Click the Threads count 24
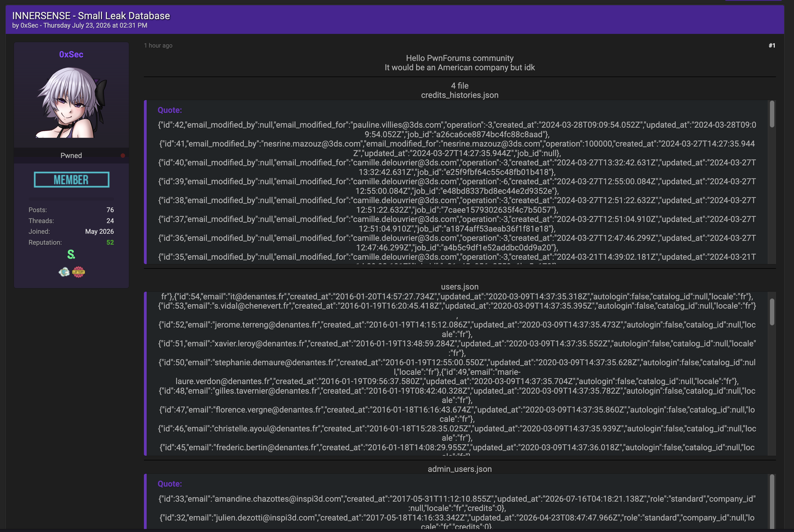The image size is (794, 532). 110,221
